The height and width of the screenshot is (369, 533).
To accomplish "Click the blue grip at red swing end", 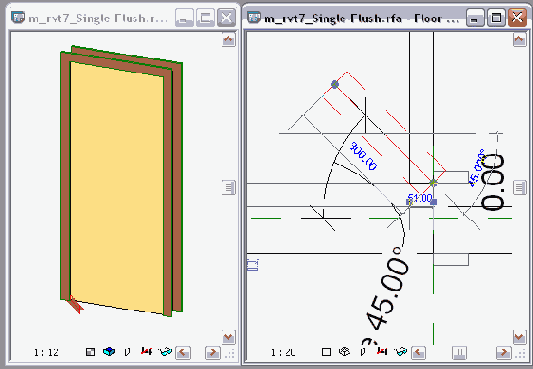I will [335, 84].
